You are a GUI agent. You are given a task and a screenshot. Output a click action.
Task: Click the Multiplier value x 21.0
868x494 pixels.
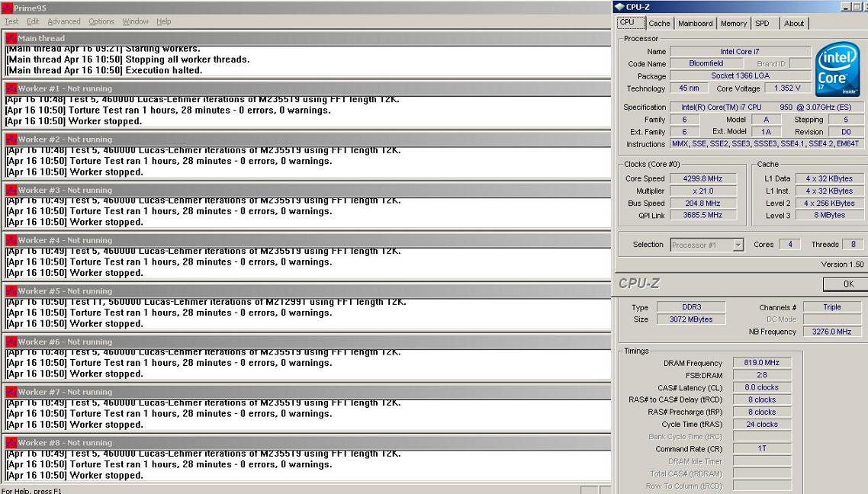(x=702, y=191)
